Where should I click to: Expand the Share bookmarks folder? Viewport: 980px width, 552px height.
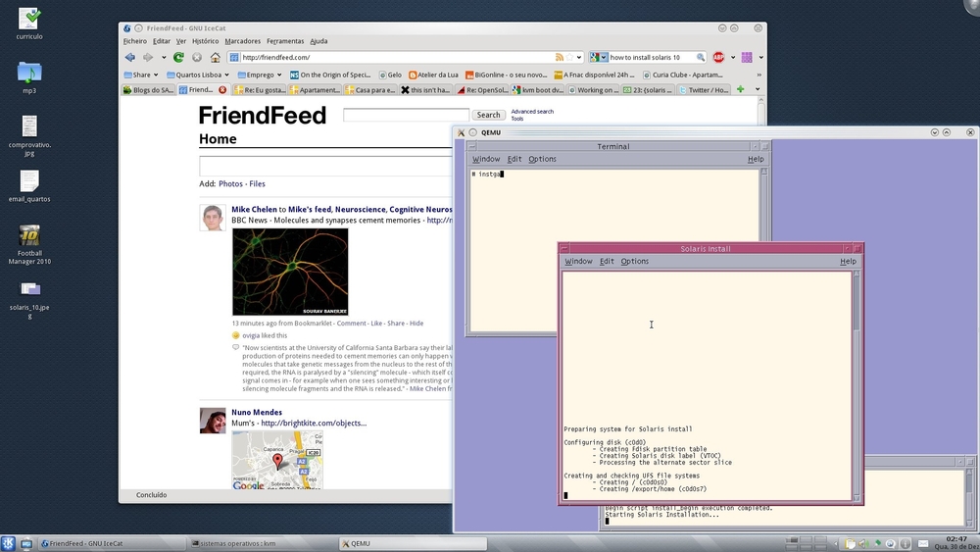(x=140, y=75)
